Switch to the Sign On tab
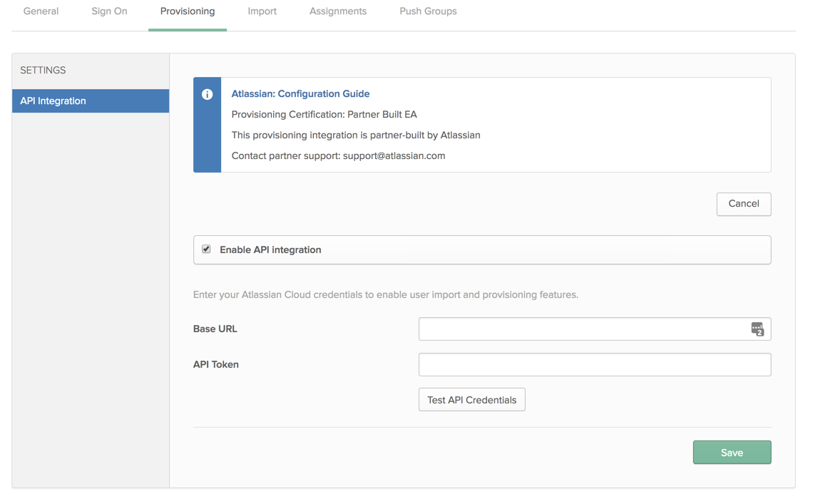The height and width of the screenshot is (504, 813). point(109,11)
